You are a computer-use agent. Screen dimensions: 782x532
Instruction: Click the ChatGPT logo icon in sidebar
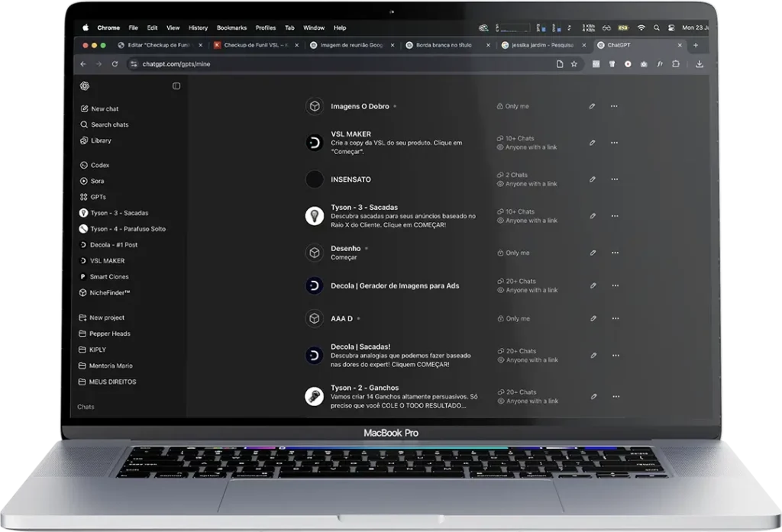[x=85, y=85]
